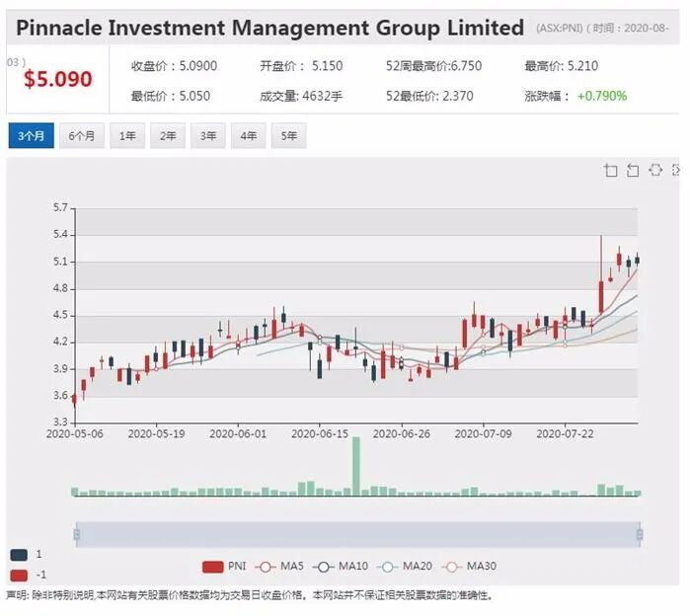Click the zoom reset back icon
This screenshot has height=616, width=690.
[x=633, y=170]
